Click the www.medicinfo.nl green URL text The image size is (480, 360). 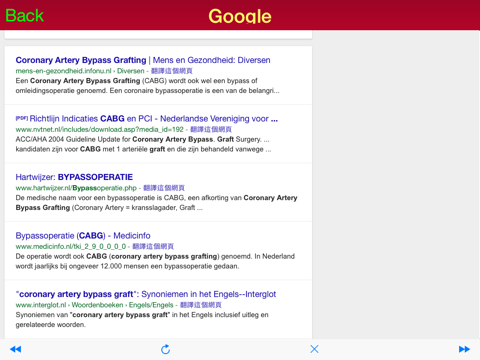71,246
